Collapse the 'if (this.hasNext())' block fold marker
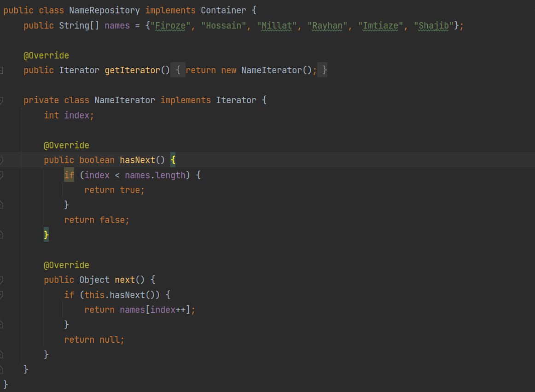Screen dimensions: 535x392 [1, 295]
